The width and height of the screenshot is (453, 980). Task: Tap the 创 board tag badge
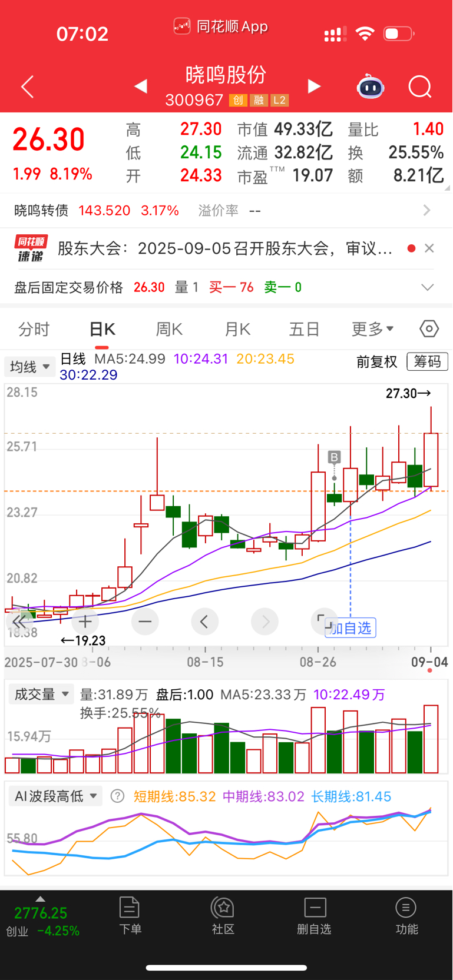click(x=237, y=101)
